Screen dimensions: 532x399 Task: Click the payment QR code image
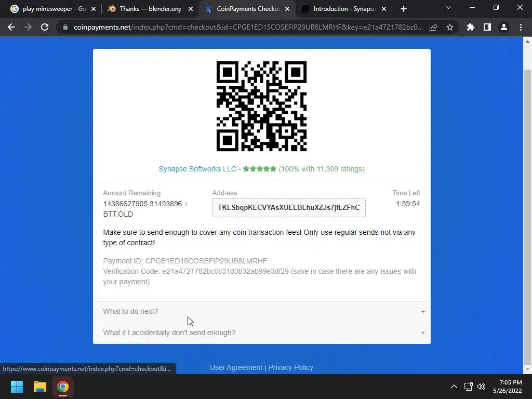(x=262, y=106)
